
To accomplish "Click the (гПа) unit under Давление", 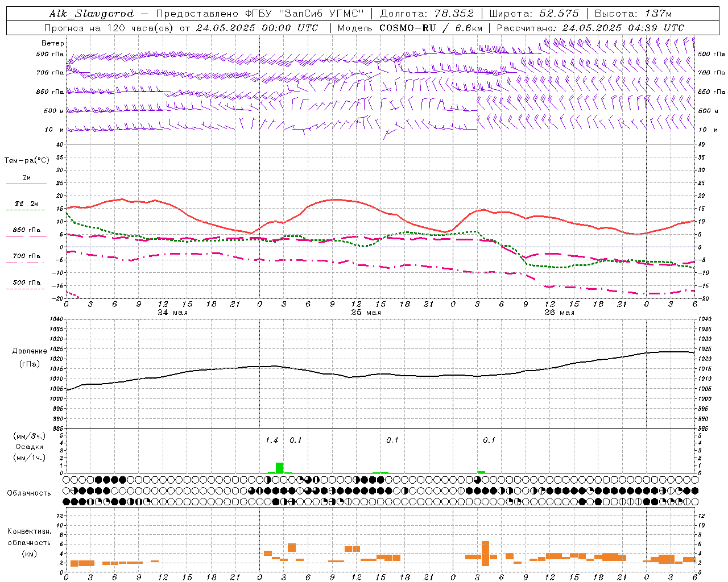I will (30, 364).
